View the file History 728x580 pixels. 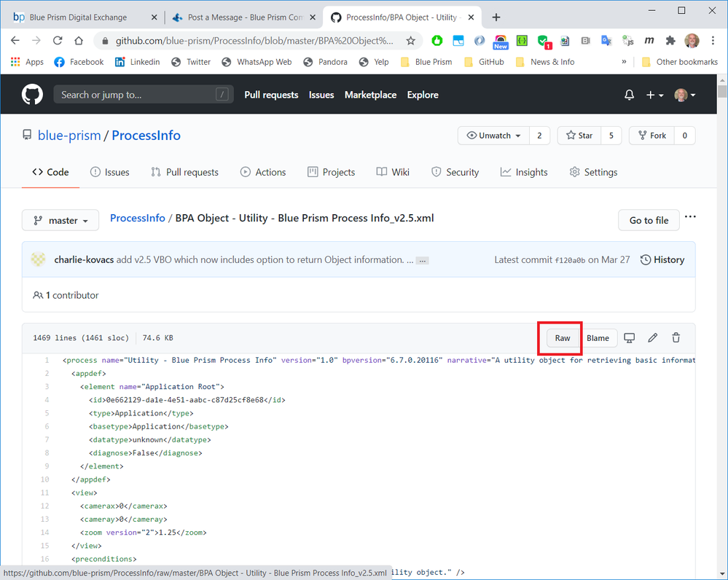point(662,260)
